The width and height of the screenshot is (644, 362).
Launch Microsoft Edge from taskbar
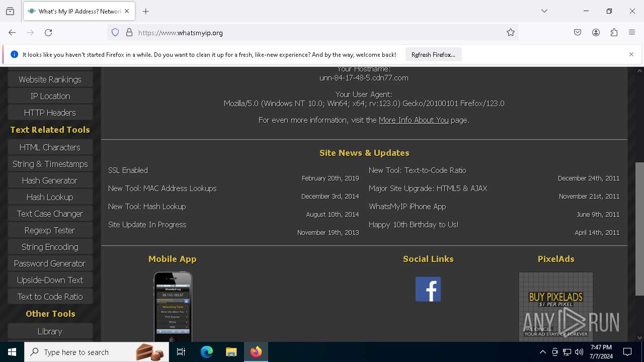(x=207, y=352)
